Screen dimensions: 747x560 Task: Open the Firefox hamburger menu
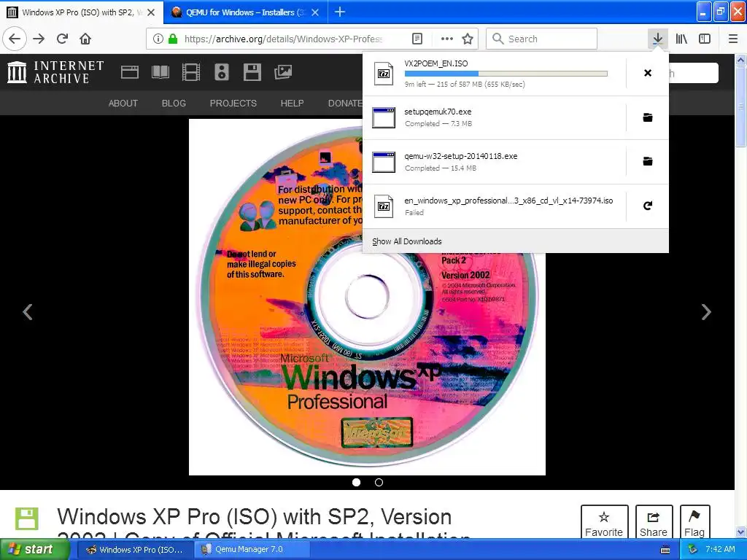[x=733, y=39]
